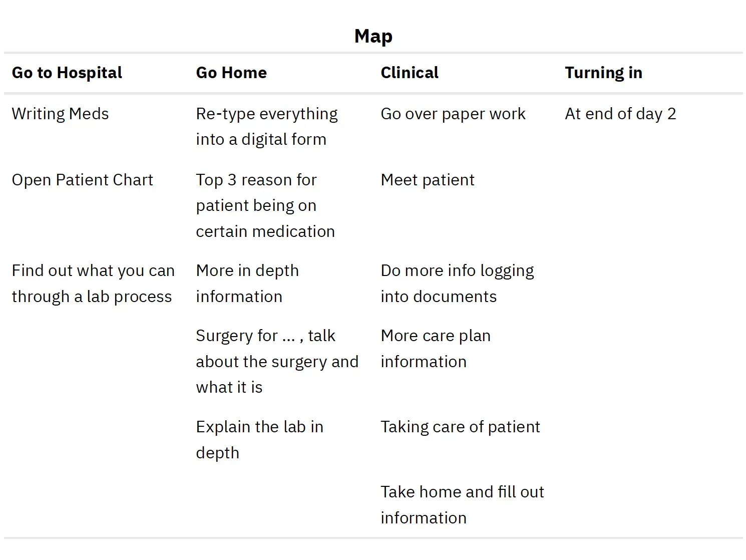The height and width of the screenshot is (560, 746).
Task: Click 'Do more info logging' cell
Action: pyautogui.click(x=457, y=284)
